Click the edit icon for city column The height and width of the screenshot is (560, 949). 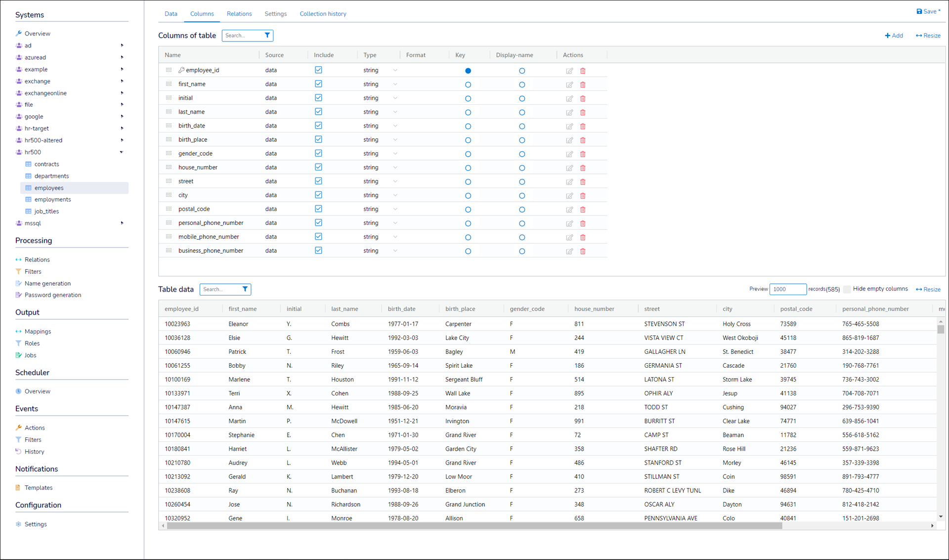[x=569, y=196]
